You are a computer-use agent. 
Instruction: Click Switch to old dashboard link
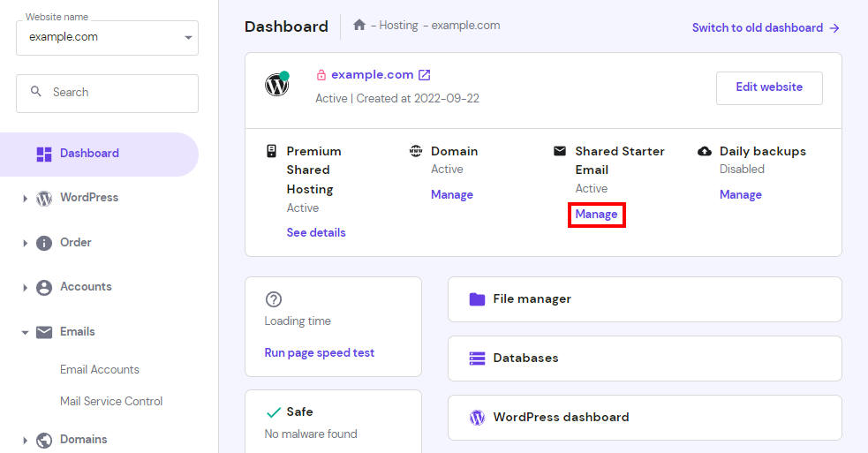pos(766,27)
